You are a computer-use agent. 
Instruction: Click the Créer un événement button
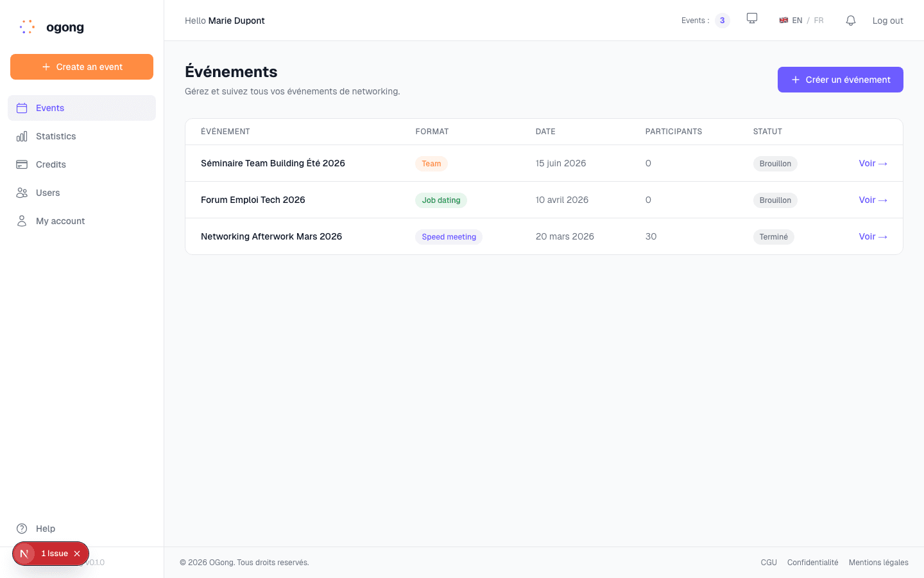(x=840, y=80)
